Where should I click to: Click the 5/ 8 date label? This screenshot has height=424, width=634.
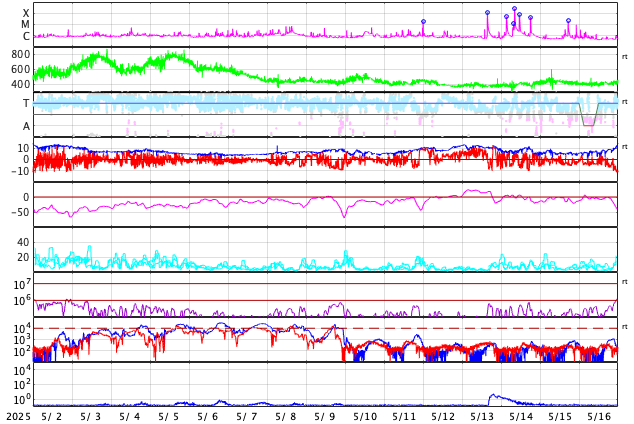tap(286, 416)
